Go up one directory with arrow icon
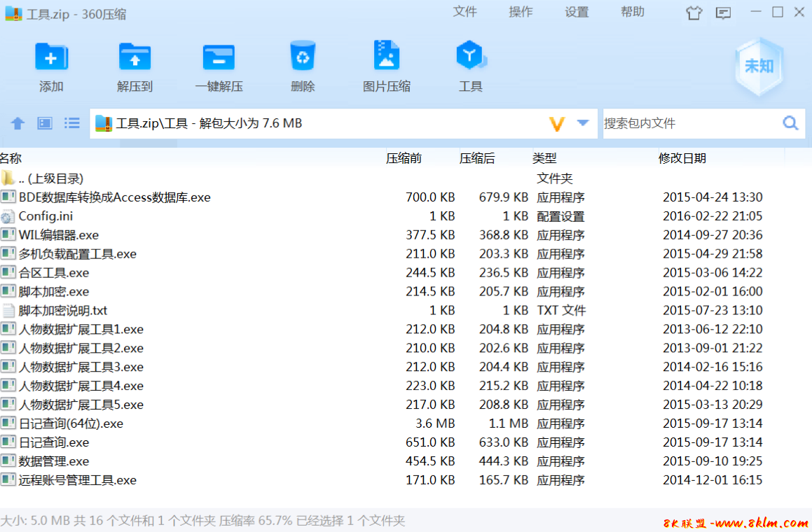The height and width of the screenshot is (532, 812). [18, 124]
